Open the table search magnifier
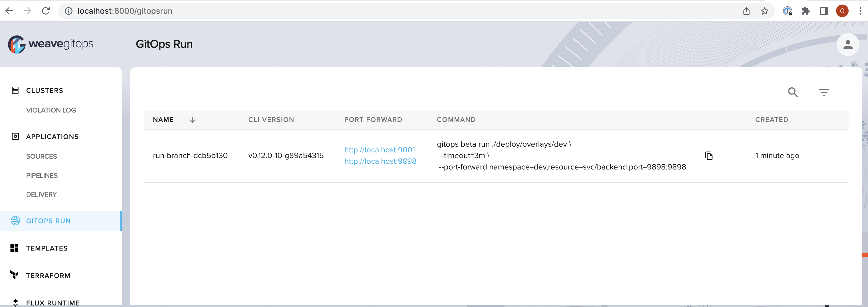 [793, 92]
